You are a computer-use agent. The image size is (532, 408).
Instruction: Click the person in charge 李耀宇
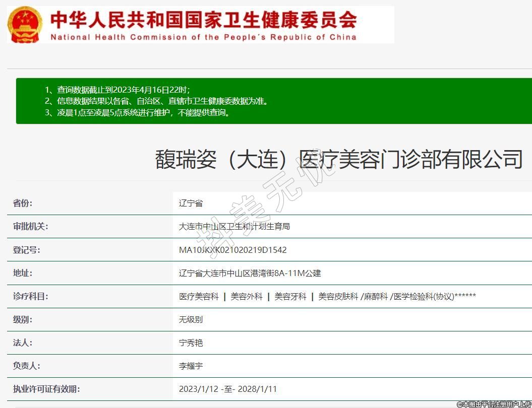[191, 366]
